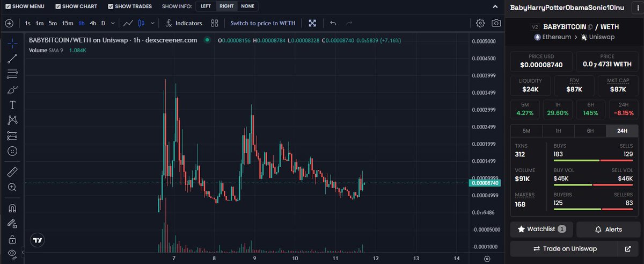Viewport: 644px width, 264px height.
Task: Select the D daily timeframe
Action: click(x=104, y=23)
